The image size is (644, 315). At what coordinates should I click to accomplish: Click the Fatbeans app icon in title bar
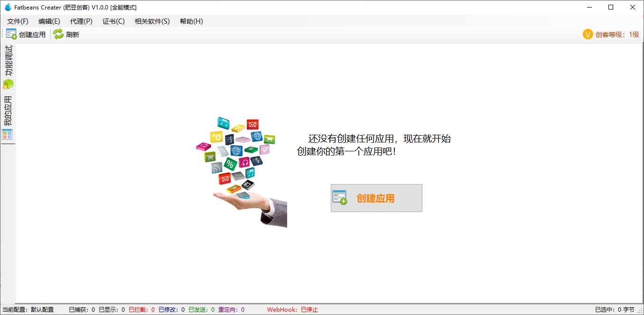coord(8,7)
